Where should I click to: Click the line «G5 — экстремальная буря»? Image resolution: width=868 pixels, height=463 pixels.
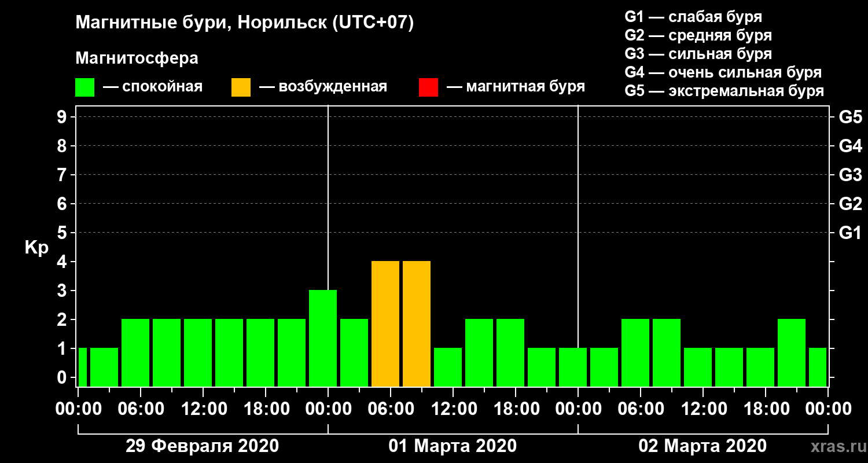pyautogui.click(x=724, y=91)
